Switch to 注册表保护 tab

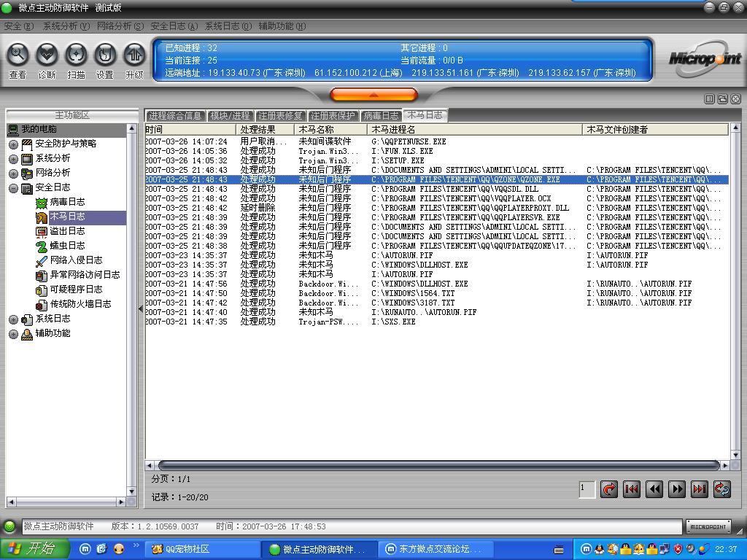click(x=333, y=116)
